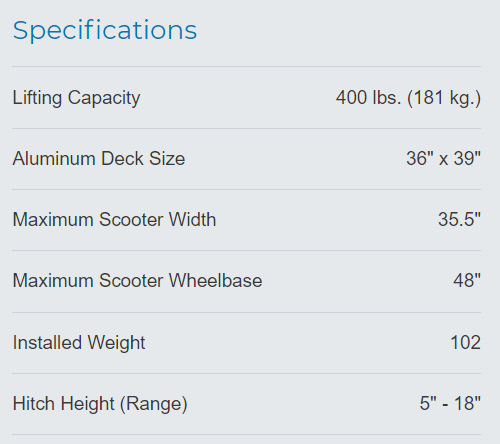This screenshot has width=500, height=444.
Task: Click the word Capacity in first row
Action: (104, 99)
